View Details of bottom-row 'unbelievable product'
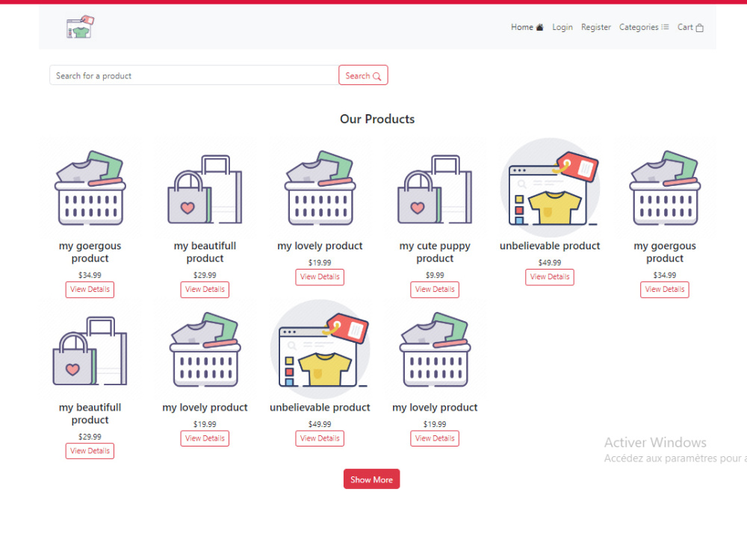This screenshot has width=747, height=560. coord(320,438)
